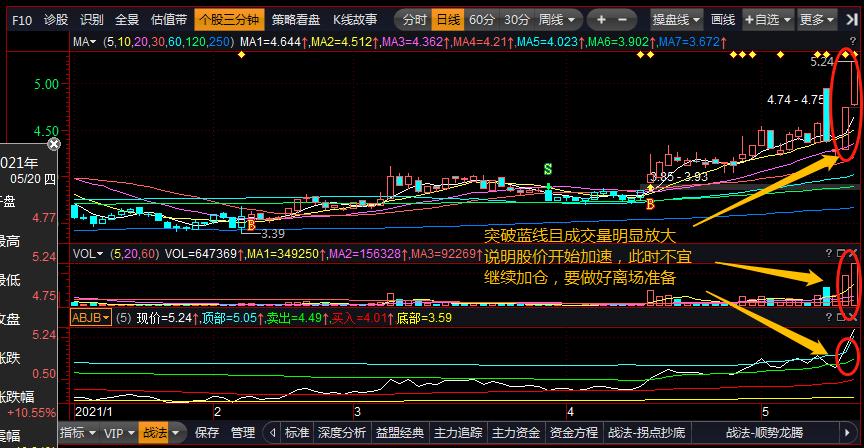Click the first yellow diamond event marker
This screenshot has height=448, width=864.
point(241,55)
